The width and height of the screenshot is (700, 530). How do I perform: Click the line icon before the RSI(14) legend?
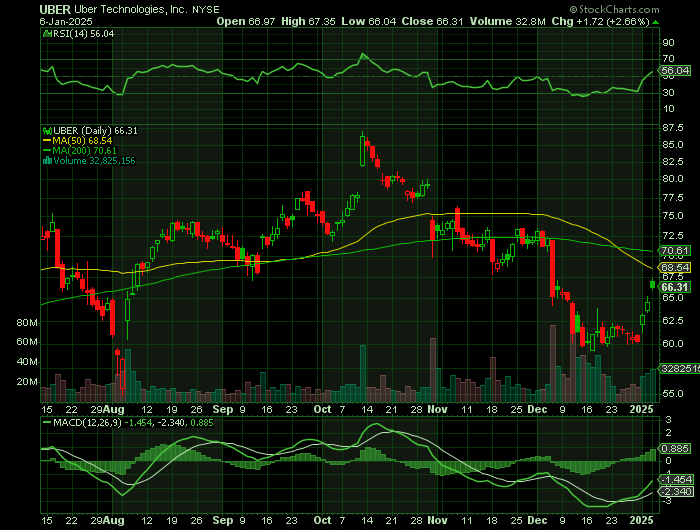47,33
